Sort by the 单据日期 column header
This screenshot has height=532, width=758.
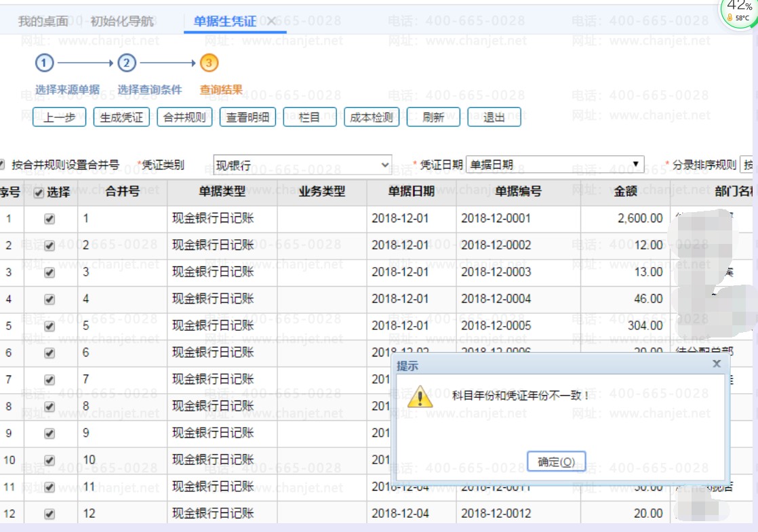click(x=412, y=192)
